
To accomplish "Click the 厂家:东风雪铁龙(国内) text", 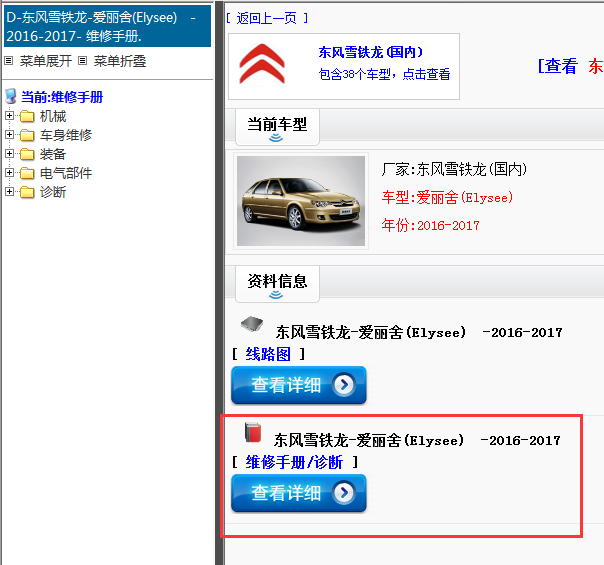I will pyautogui.click(x=455, y=169).
